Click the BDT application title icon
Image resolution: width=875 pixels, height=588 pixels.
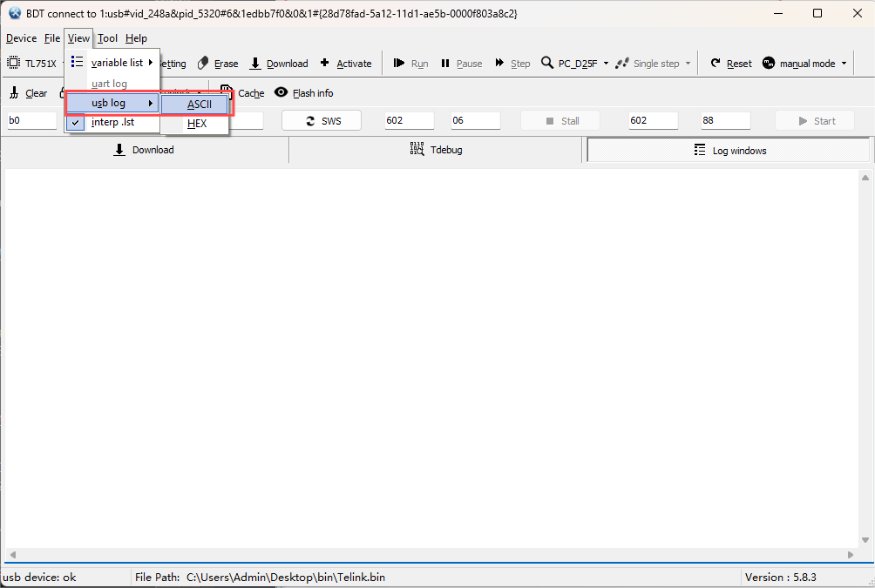coord(15,13)
